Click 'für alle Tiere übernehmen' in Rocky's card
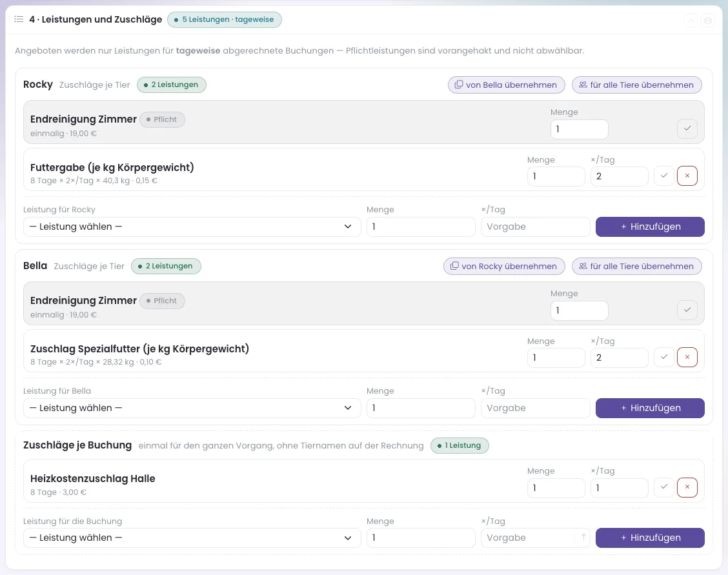Screen dimensions: 728x575 click(636, 85)
